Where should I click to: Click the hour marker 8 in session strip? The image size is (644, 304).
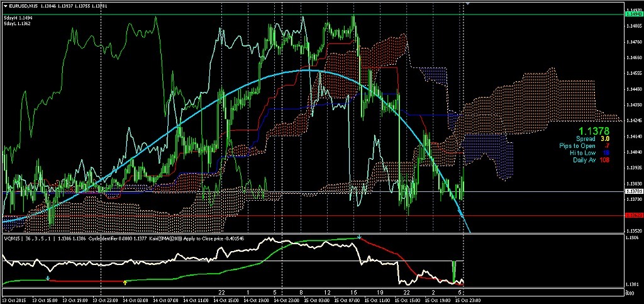tap(301, 293)
